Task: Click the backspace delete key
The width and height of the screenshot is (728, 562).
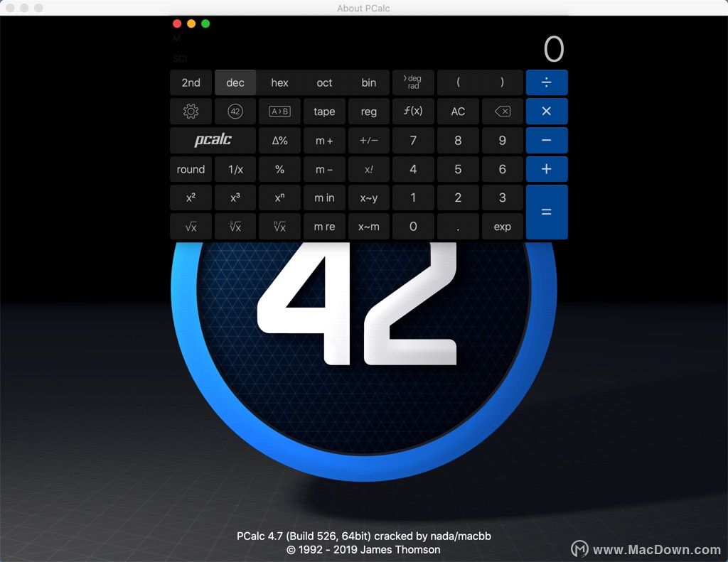Action: [x=503, y=112]
